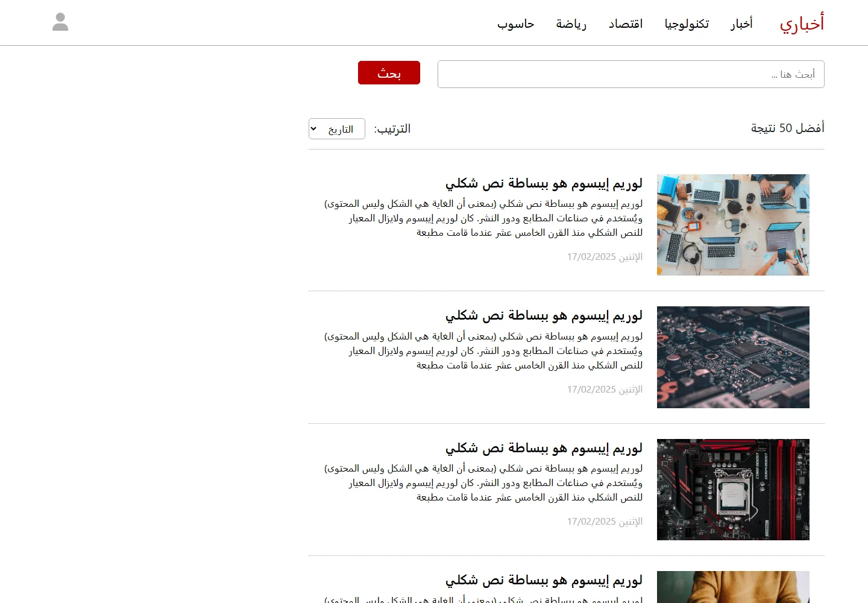The image size is (868, 603).
Task: Open the partially visible fourth article thumbnail
Action: (x=733, y=587)
